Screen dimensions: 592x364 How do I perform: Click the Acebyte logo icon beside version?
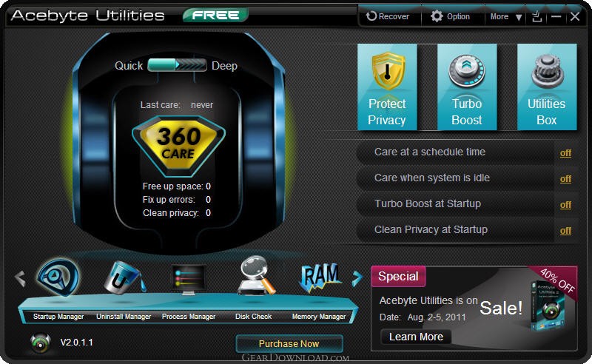41,343
